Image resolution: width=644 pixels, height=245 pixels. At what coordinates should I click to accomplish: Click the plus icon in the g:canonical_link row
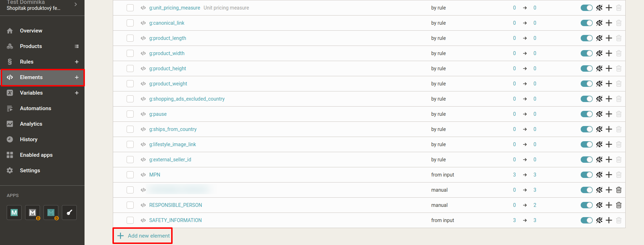[609, 23]
